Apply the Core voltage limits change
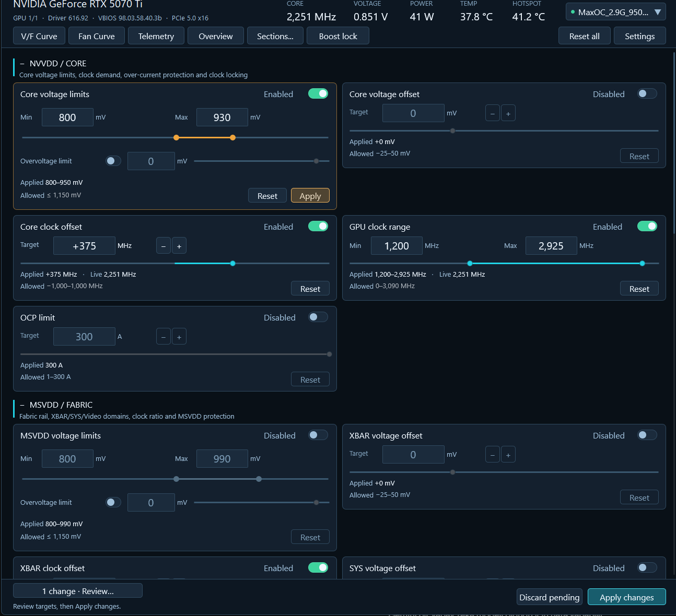This screenshot has width=676, height=616. click(x=310, y=196)
